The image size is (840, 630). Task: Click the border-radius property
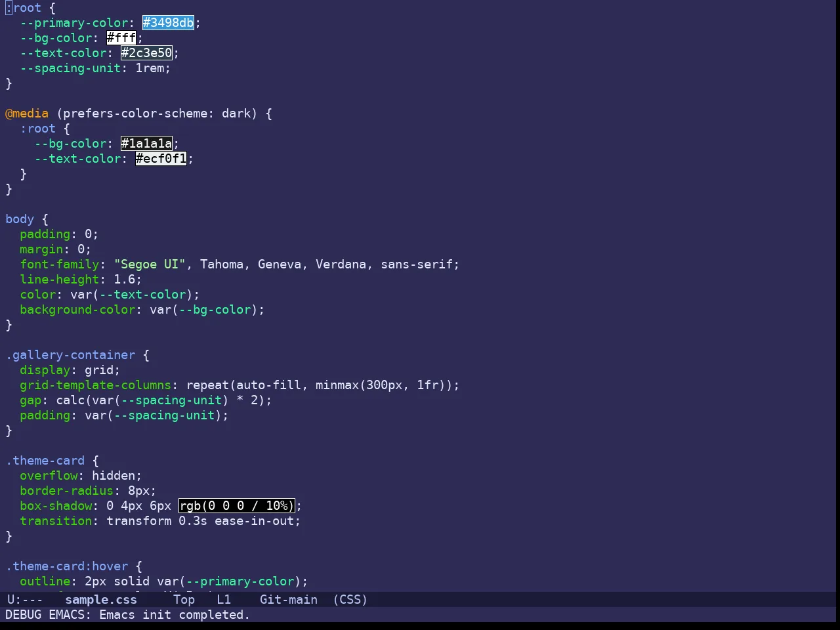(x=67, y=491)
